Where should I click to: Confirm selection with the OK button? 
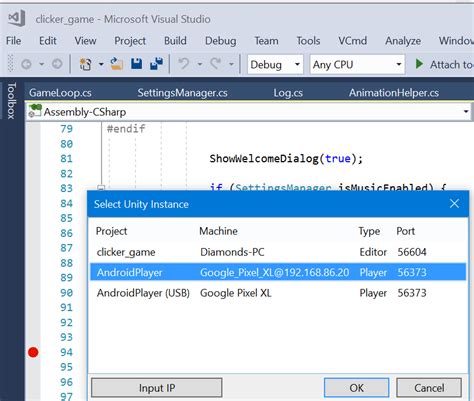pyautogui.click(x=357, y=388)
